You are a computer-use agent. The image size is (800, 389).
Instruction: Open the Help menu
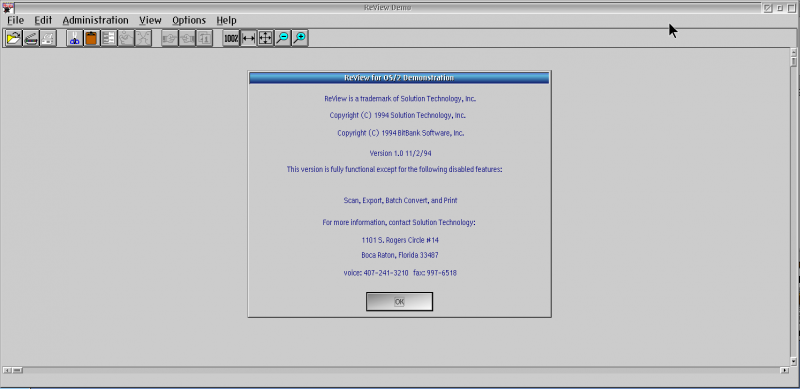click(227, 20)
